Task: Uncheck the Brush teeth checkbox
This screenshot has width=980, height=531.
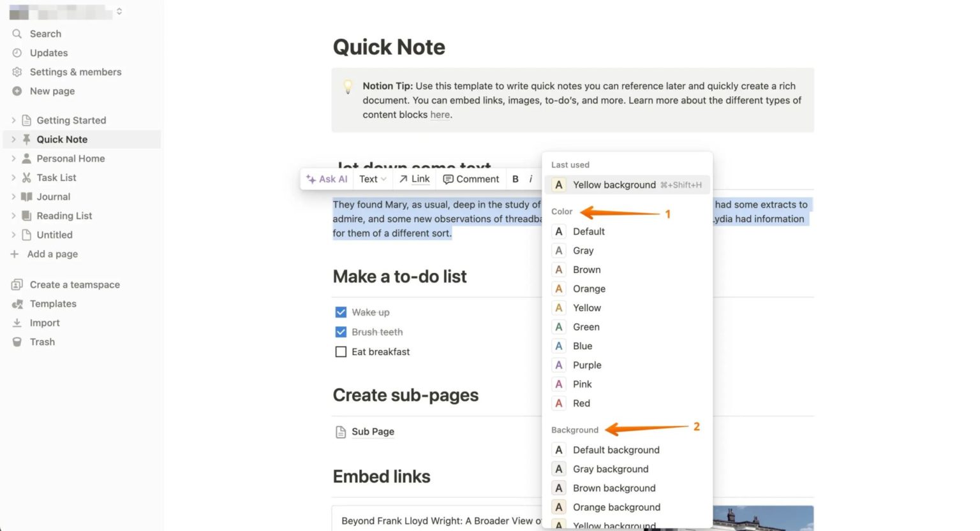Action: tap(341, 331)
